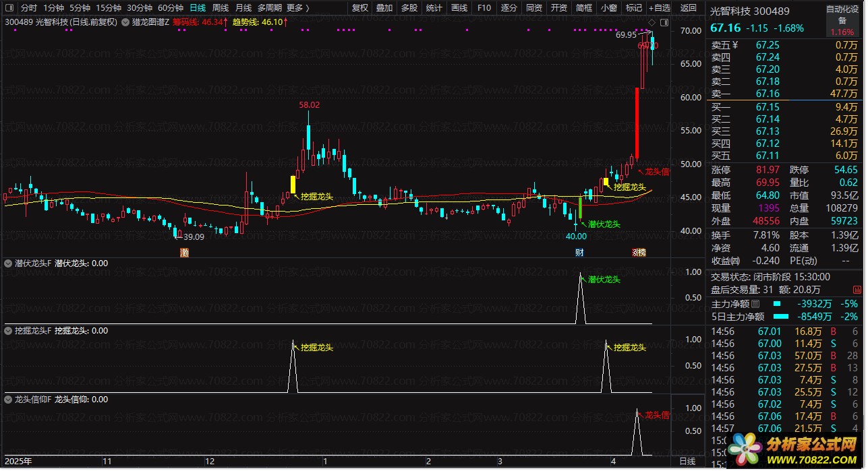
Task: Switch to 分时 intraday view
Action: tap(29, 8)
